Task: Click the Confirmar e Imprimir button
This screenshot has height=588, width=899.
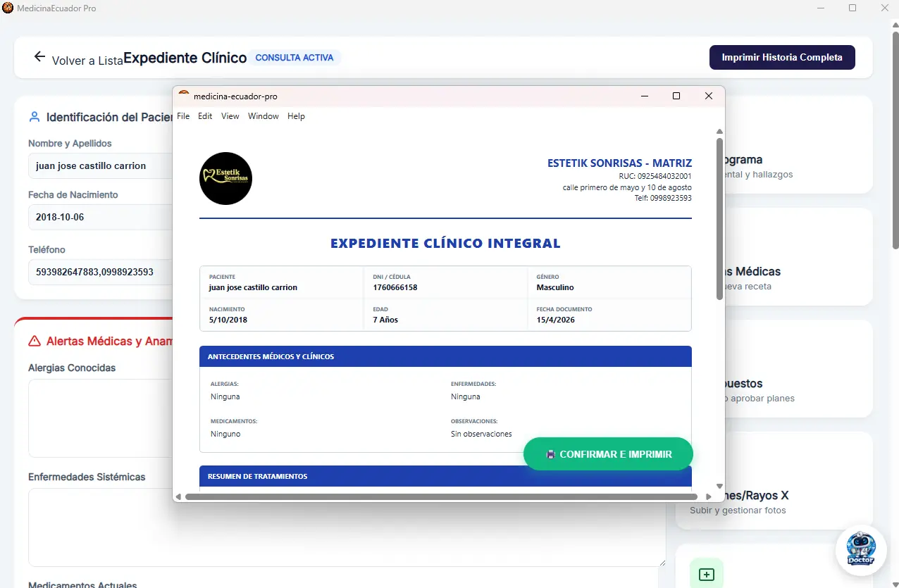Action: (x=608, y=454)
